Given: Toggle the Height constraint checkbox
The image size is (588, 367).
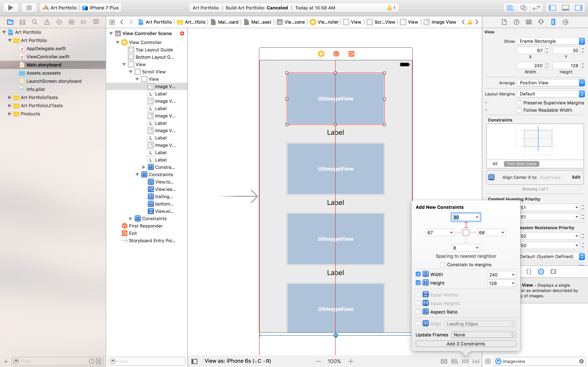Looking at the screenshot, I should [418, 283].
